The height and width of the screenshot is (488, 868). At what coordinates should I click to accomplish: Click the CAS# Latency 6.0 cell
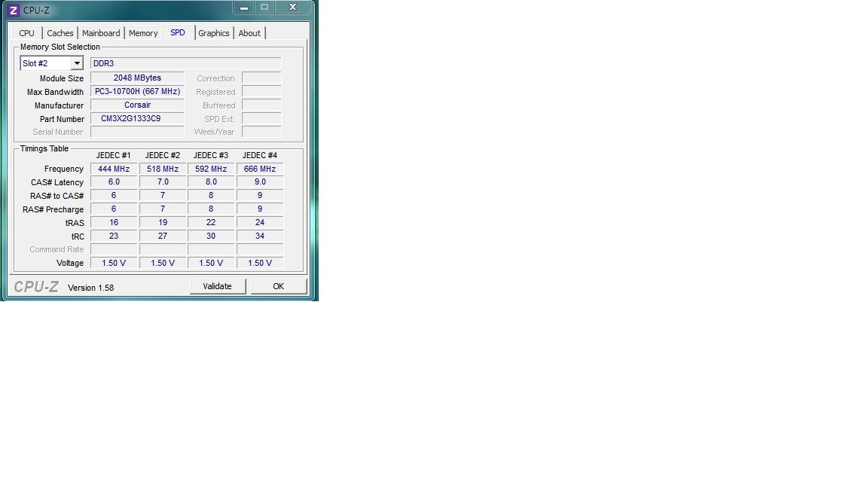pos(114,182)
